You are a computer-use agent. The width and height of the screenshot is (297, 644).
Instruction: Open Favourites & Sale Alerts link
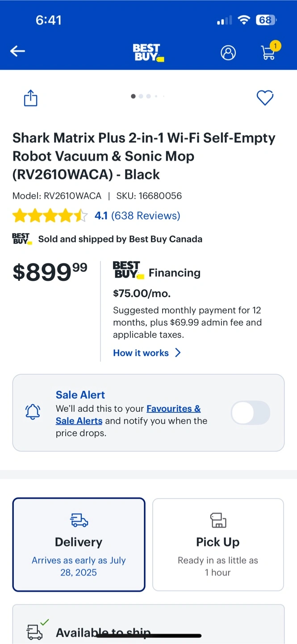pos(173,409)
